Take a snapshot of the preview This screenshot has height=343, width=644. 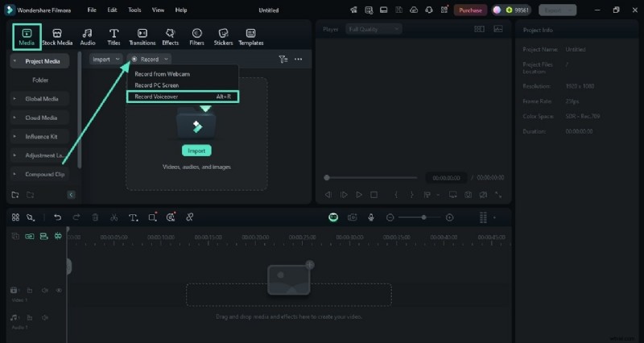pyautogui.click(x=468, y=195)
